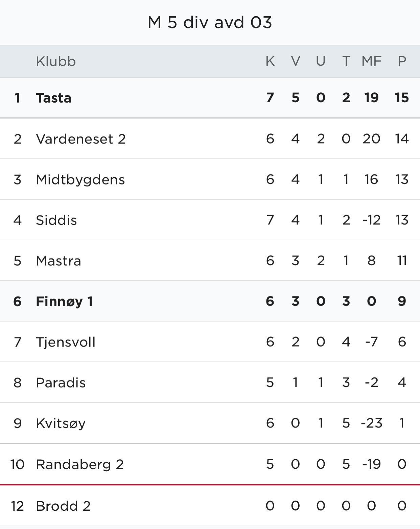
Task: Click the K matches column header
Action: [x=270, y=61]
